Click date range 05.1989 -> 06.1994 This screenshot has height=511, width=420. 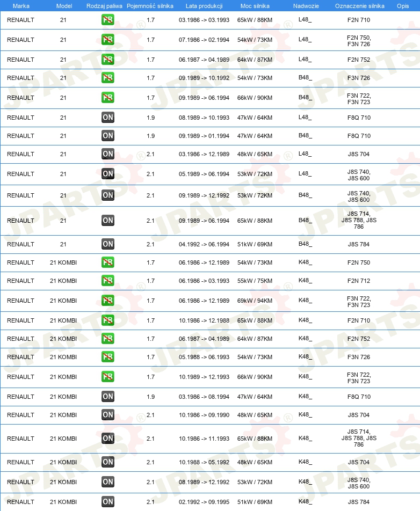click(x=204, y=174)
